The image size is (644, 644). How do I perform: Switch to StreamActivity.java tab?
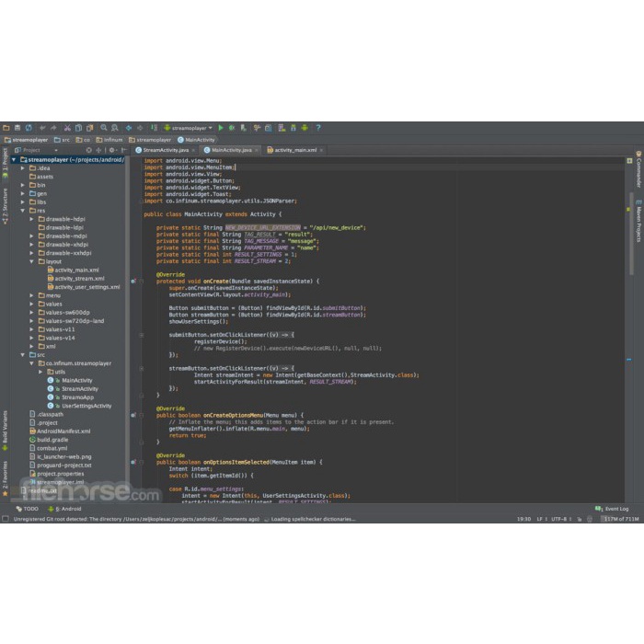click(x=166, y=150)
